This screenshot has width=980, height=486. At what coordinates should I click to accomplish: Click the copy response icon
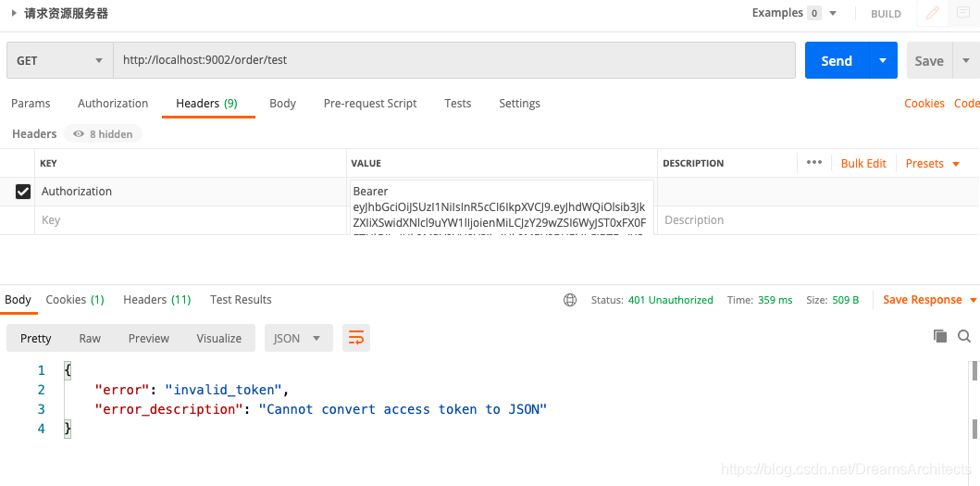pos(940,336)
